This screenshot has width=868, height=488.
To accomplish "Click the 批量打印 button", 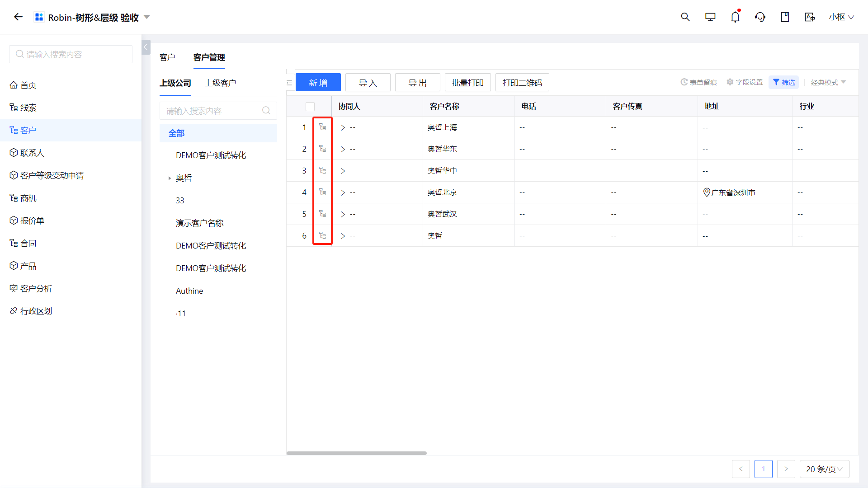I will click(468, 83).
